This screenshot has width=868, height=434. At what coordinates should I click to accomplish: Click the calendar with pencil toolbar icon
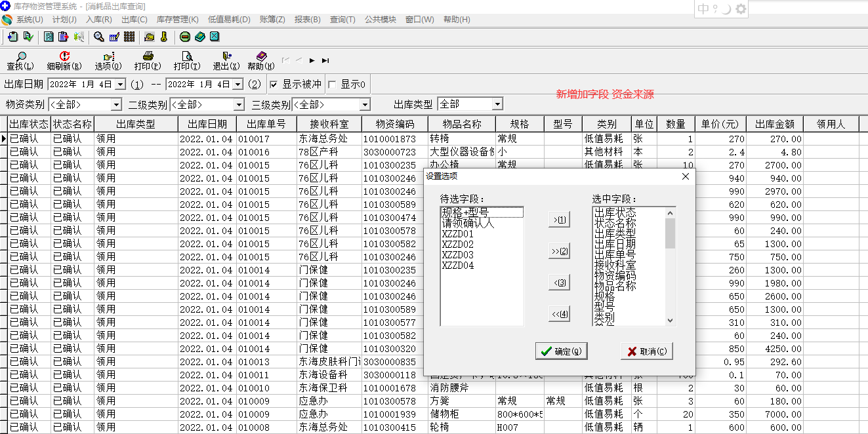coord(114,37)
